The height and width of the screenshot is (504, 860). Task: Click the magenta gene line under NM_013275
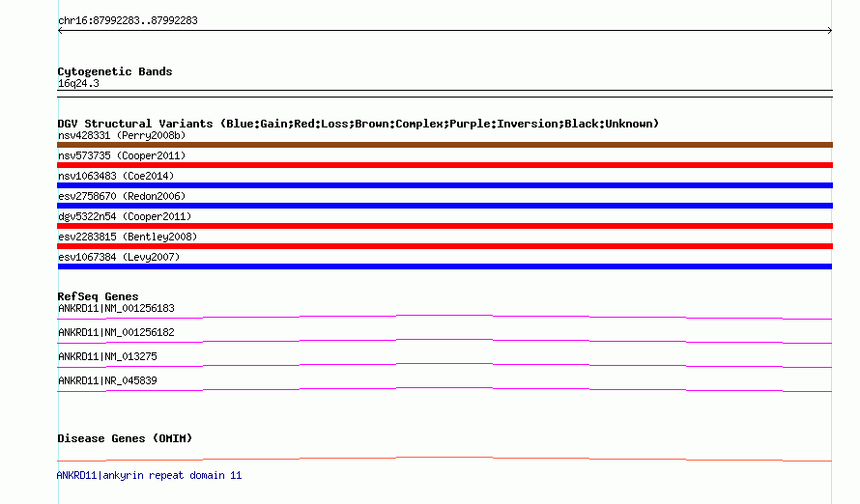[444, 365]
